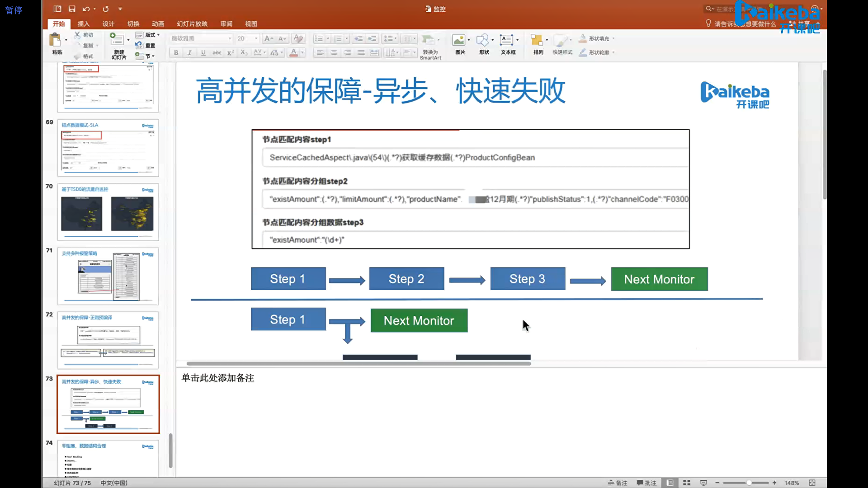Switch to the Slide Show (幻灯片放映) tab
Image resolution: width=868 pixels, height=488 pixels.
click(192, 24)
